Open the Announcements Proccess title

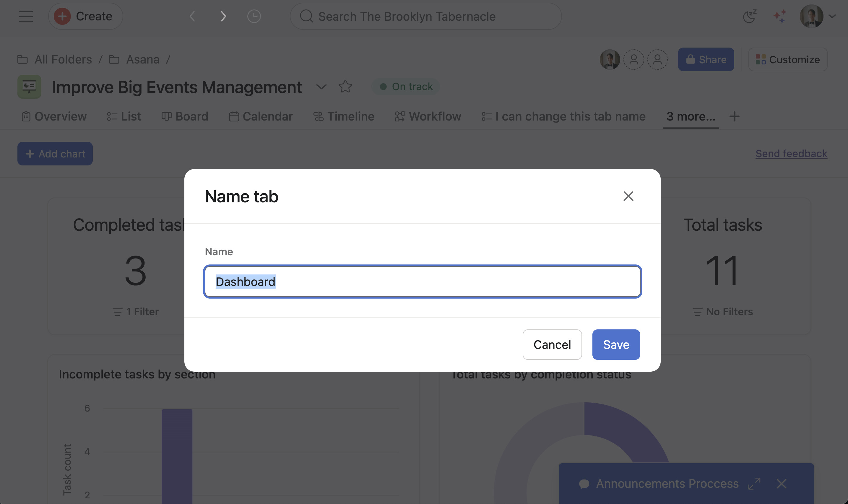click(667, 484)
